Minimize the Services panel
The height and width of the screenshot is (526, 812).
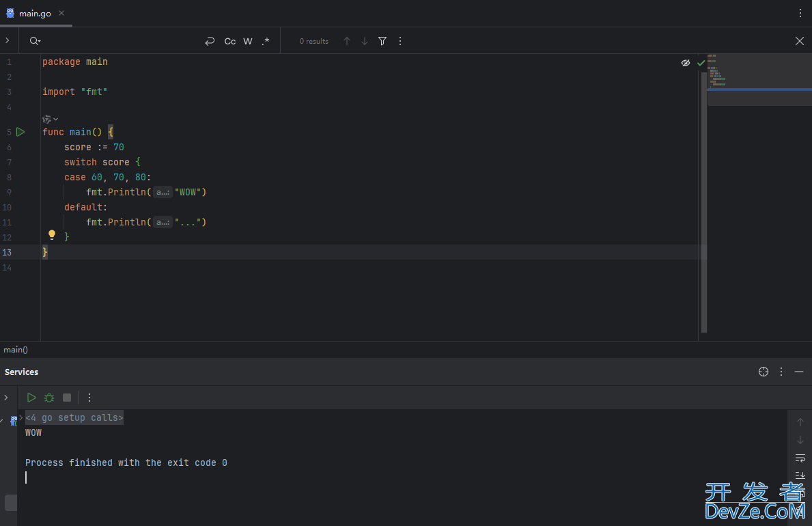(799, 372)
